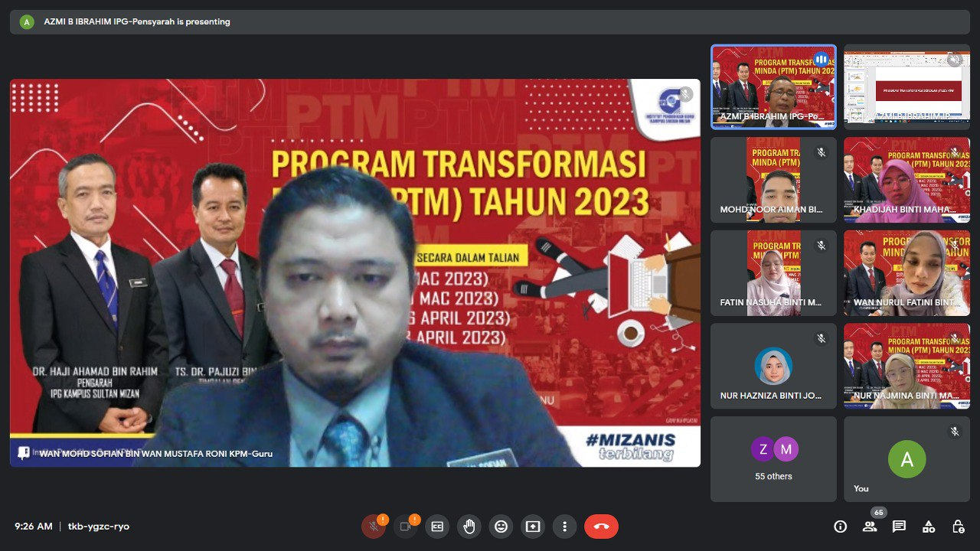This screenshot has height=551, width=980.
Task: Open host controls lock icon
Action: coord(958,527)
